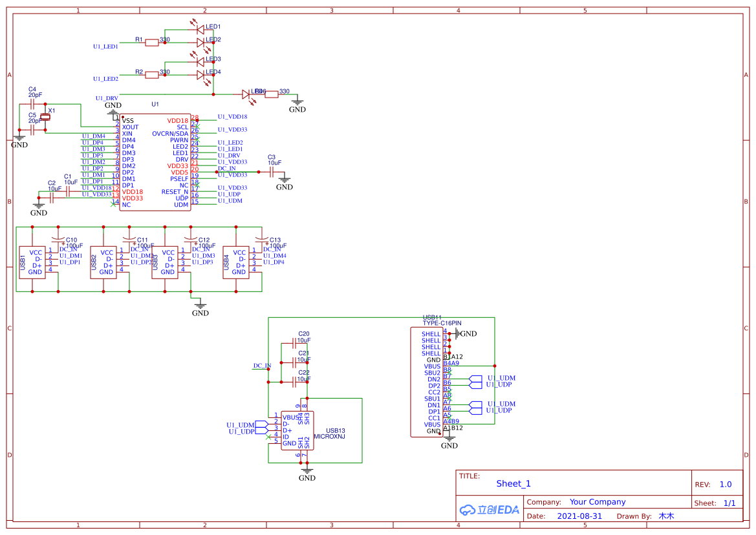
Task: Click the LED4 diode symbol
Action: coord(200,75)
